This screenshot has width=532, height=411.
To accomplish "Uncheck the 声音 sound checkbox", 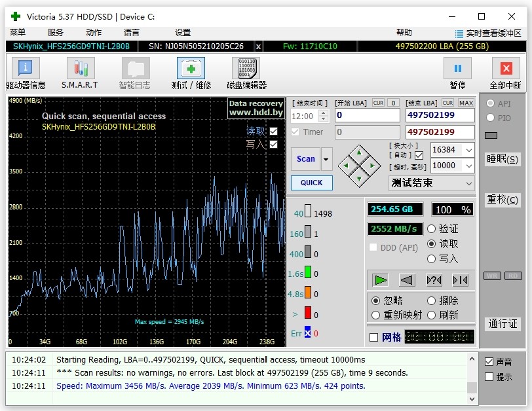I will click(489, 362).
